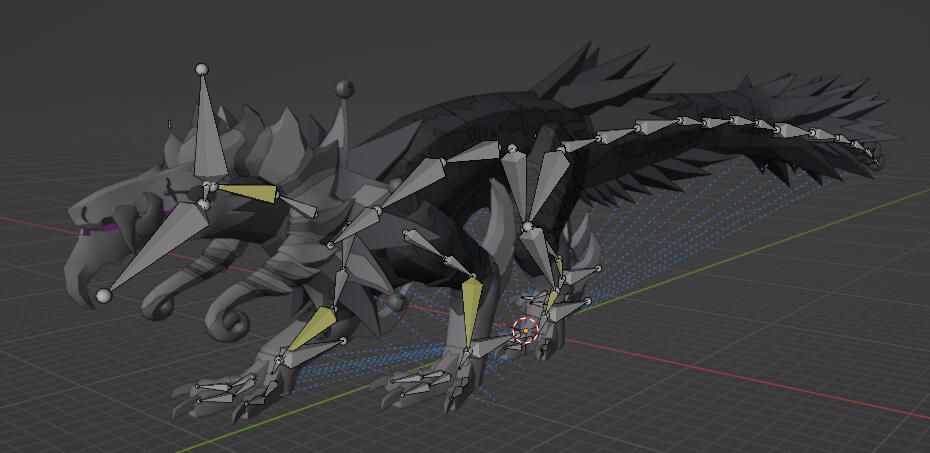Click the sphere joint atop the head bone
The image size is (930, 453).
click(201, 70)
